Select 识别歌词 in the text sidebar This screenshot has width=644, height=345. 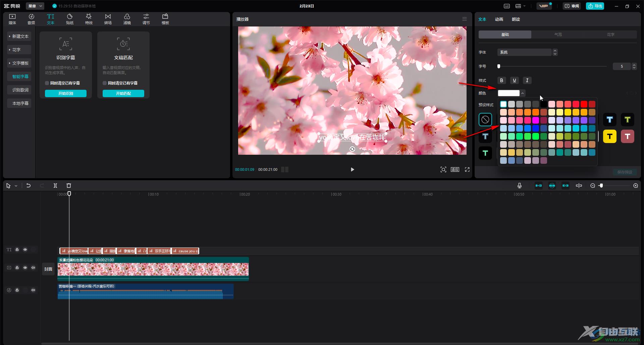click(x=19, y=90)
